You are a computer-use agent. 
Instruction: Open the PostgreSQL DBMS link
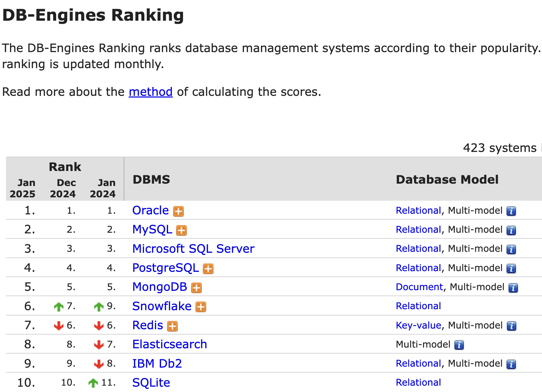click(166, 268)
